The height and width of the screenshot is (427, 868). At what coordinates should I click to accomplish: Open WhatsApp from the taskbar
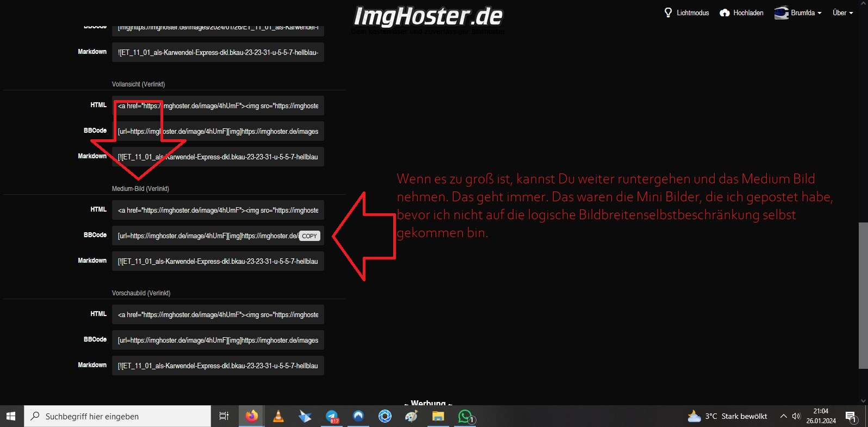[x=466, y=416]
